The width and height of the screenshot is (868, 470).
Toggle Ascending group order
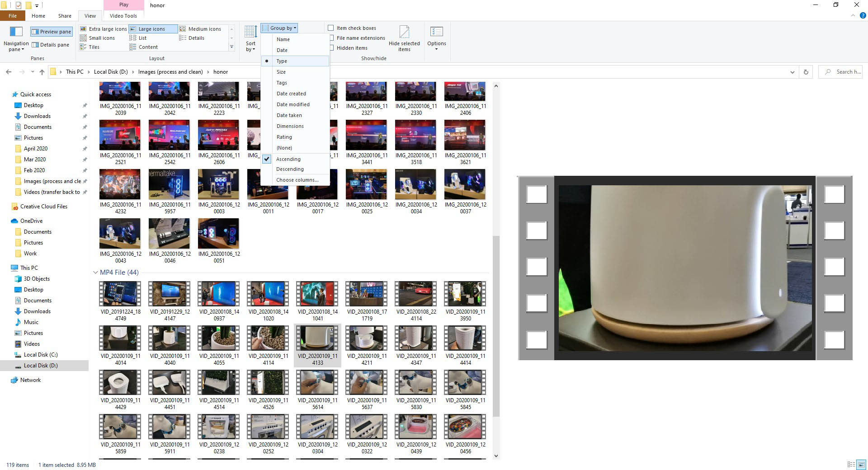[295, 159]
